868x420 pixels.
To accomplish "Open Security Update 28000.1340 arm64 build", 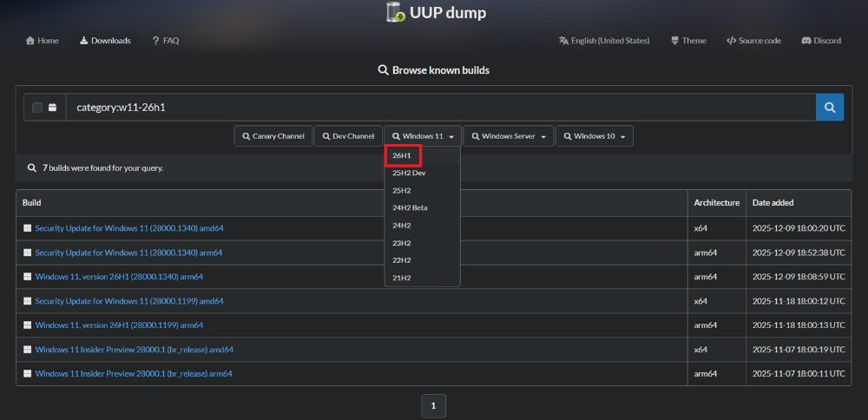I will tap(128, 253).
